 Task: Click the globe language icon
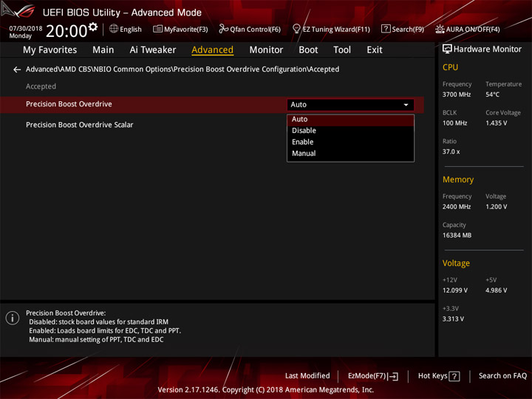[x=114, y=29]
